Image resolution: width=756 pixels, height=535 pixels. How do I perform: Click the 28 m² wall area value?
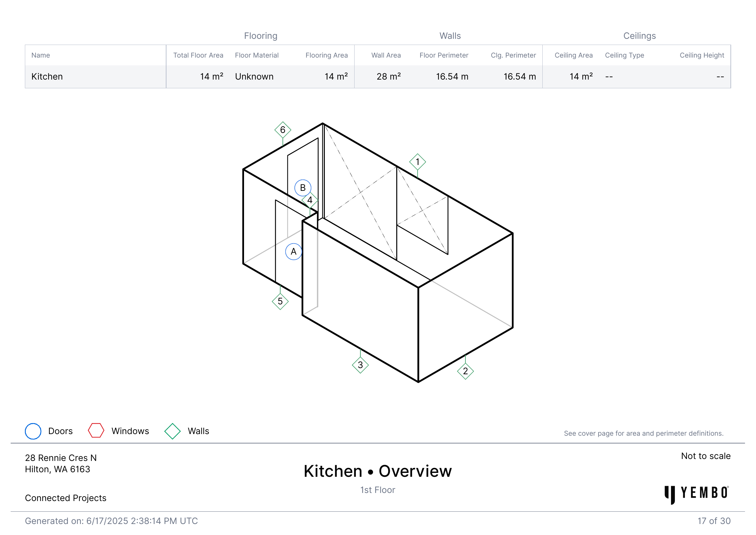(389, 76)
